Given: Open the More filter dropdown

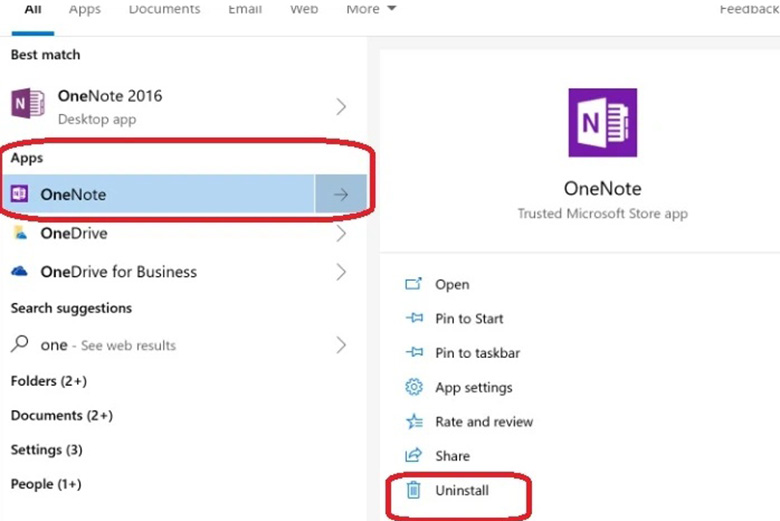Looking at the screenshot, I should point(371,8).
